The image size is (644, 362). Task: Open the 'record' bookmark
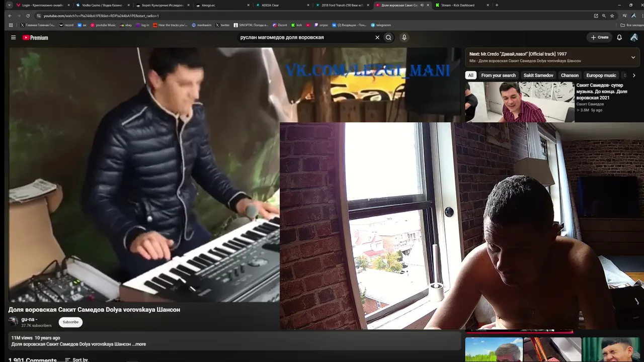click(x=66, y=25)
